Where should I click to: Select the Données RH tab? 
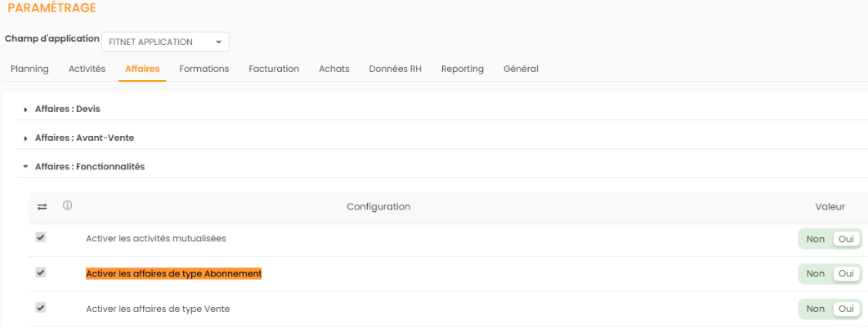(395, 69)
